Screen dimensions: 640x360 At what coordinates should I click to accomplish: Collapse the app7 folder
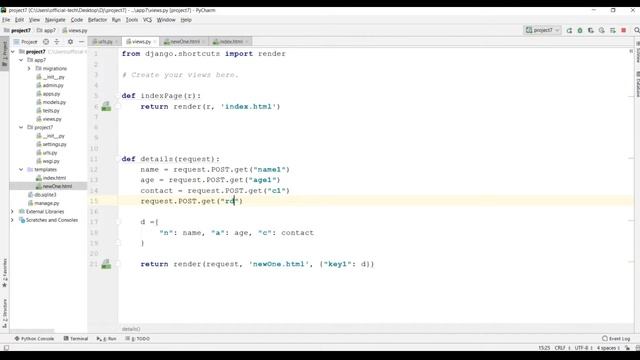point(21,60)
